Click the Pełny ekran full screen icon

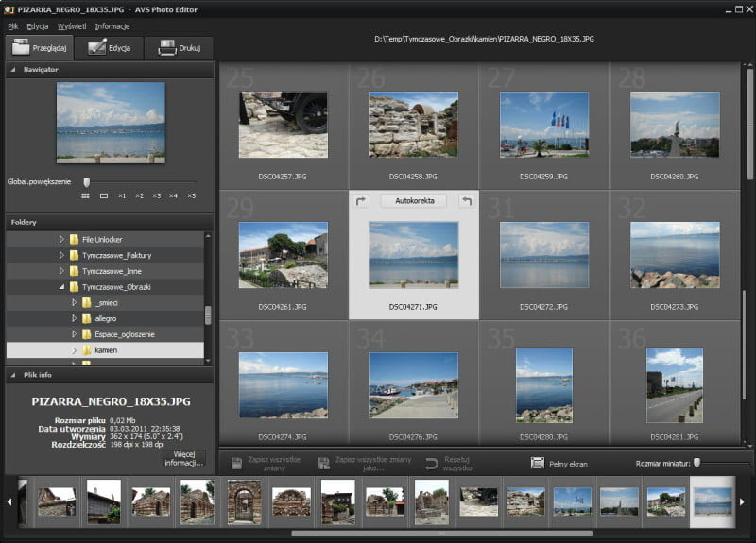click(x=537, y=463)
